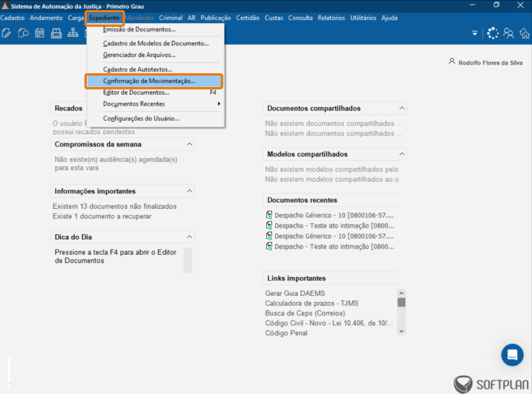This screenshot has width=532, height=394.
Task: Click the hierarchy organization chart toolbar icon
Action: (73, 33)
